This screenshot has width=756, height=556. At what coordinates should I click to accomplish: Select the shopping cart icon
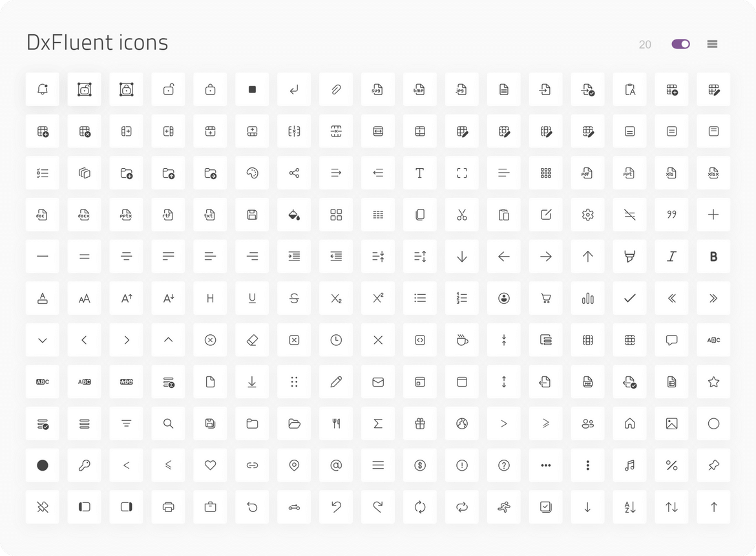click(x=545, y=298)
